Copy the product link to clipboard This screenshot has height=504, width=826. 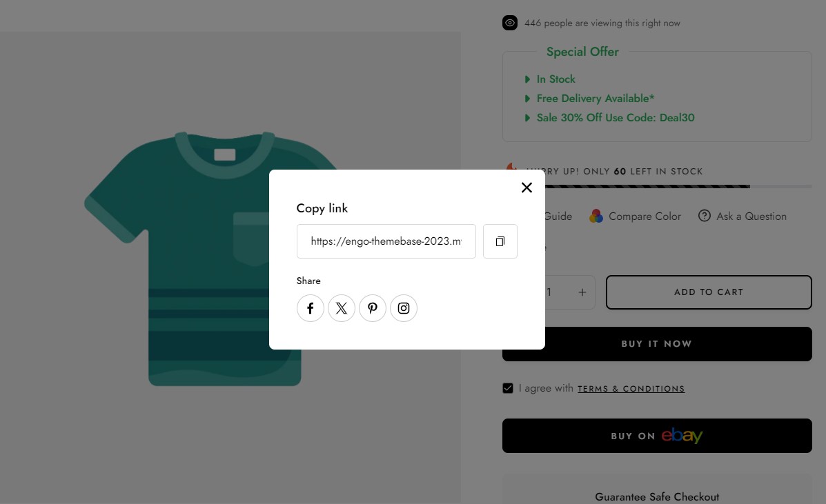[x=500, y=241]
